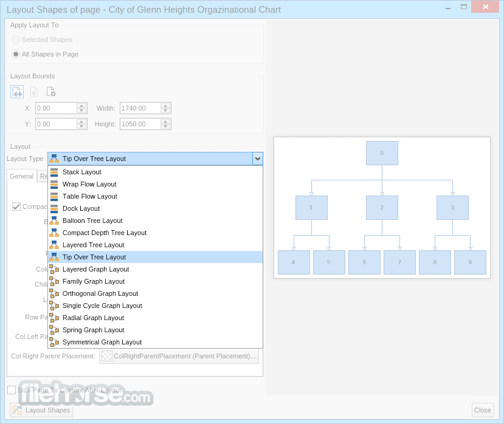Click node 2 in layout preview
This screenshot has width=504, height=424.
pyautogui.click(x=382, y=208)
